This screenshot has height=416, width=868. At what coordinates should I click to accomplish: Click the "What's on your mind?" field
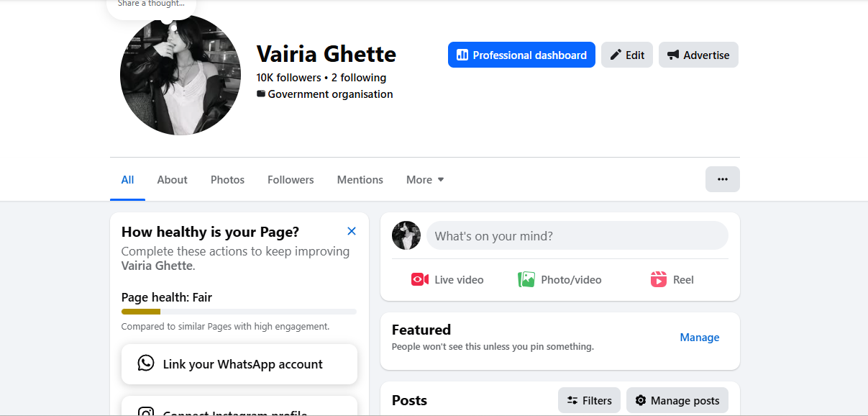click(x=577, y=236)
